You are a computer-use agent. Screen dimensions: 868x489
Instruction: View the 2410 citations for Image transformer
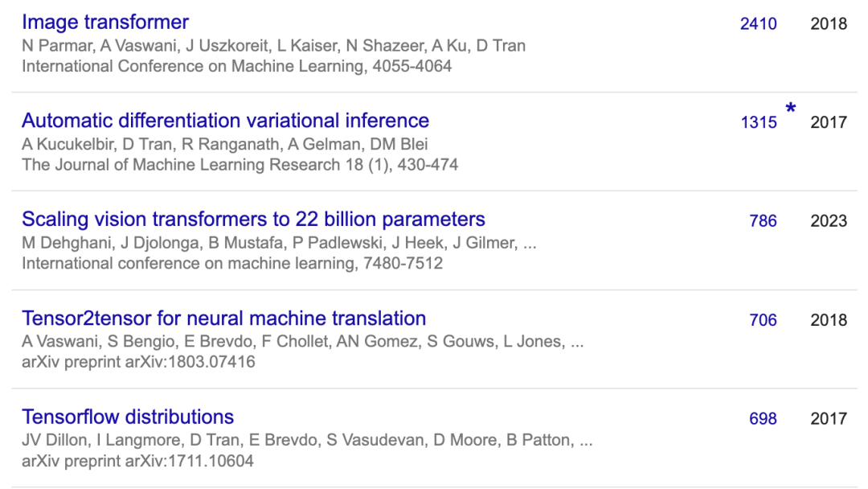pos(758,24)
